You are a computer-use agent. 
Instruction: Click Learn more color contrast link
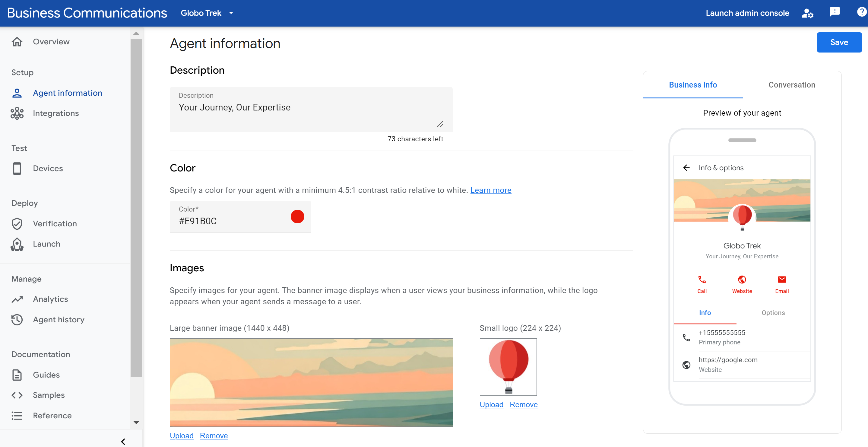tap(490, 190)
